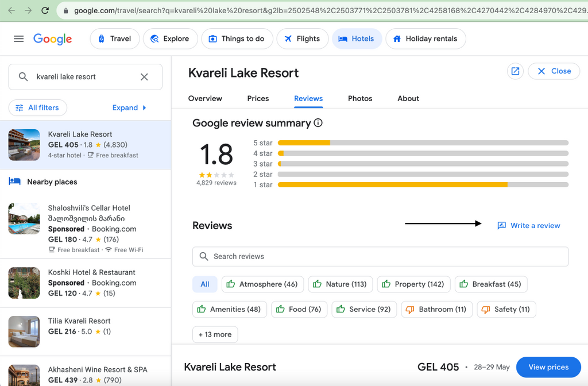Image resolution: width=588 pixels, height=386 pixels.
Task: Select the Travel navigation chip
Action: click(115, 38)
